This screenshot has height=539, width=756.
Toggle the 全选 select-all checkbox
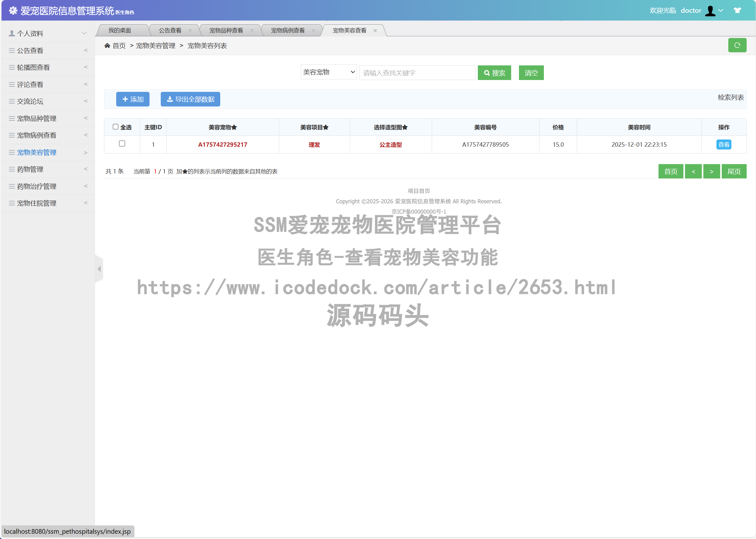116,127
